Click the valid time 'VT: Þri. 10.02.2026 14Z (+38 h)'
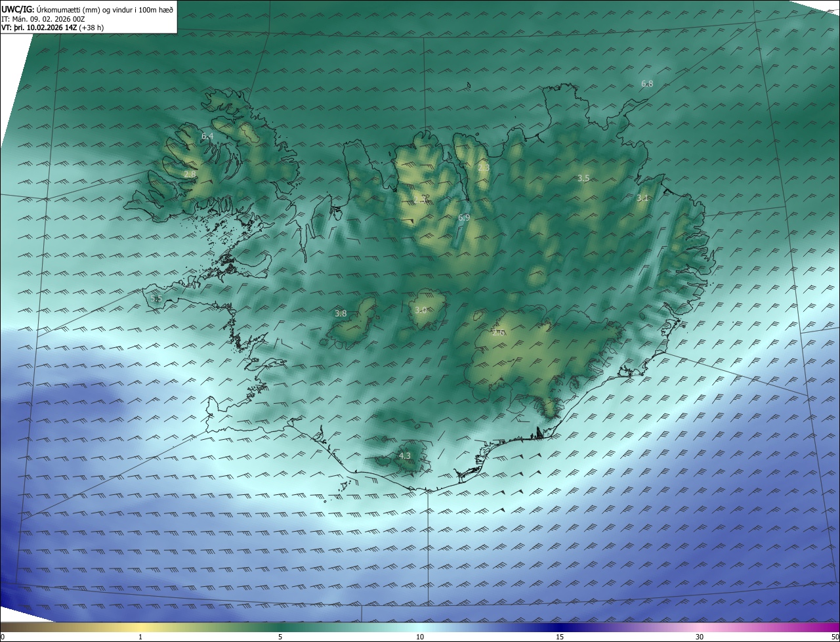The height and width of the screenshot is (642, 840). [52, 28]
